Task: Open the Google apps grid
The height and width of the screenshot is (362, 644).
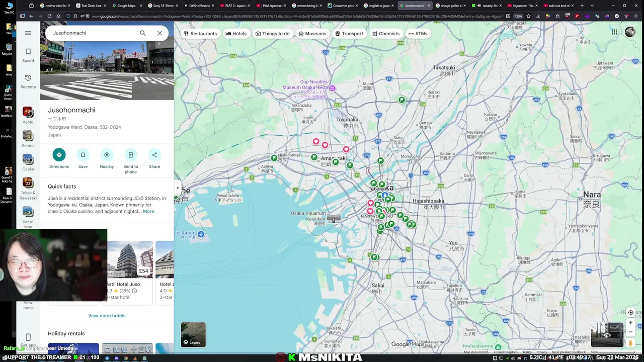Action: [x=614, y=32]
